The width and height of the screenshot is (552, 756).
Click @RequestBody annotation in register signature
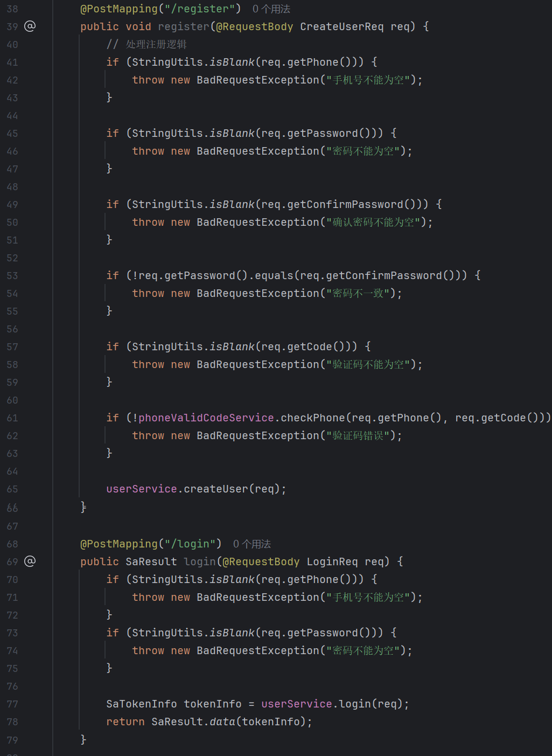pyautogui.click(x=255, y=26)
